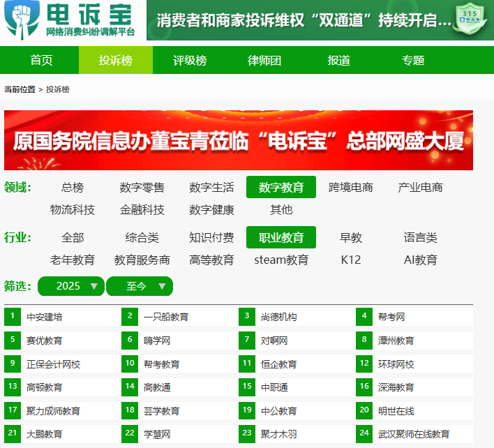Click the 315 shield badge icon
This screenshot has height=448, width=494.
469,20
